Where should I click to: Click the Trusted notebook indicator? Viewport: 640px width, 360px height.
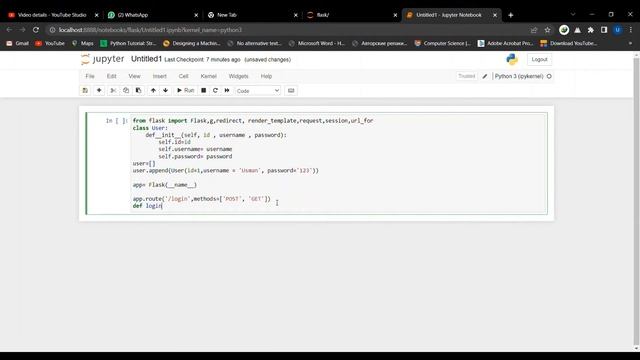[467, 76]
